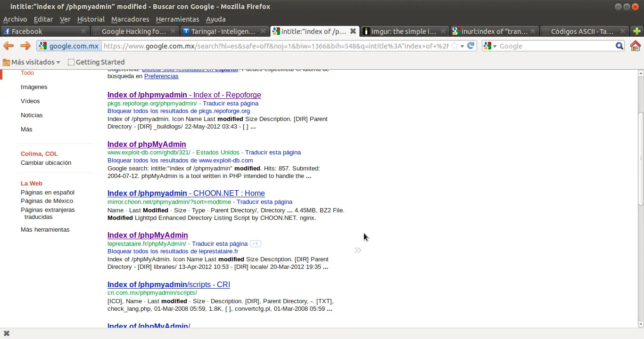Go forward with the forward arrow
644x339 pixels.
point(25,46)
